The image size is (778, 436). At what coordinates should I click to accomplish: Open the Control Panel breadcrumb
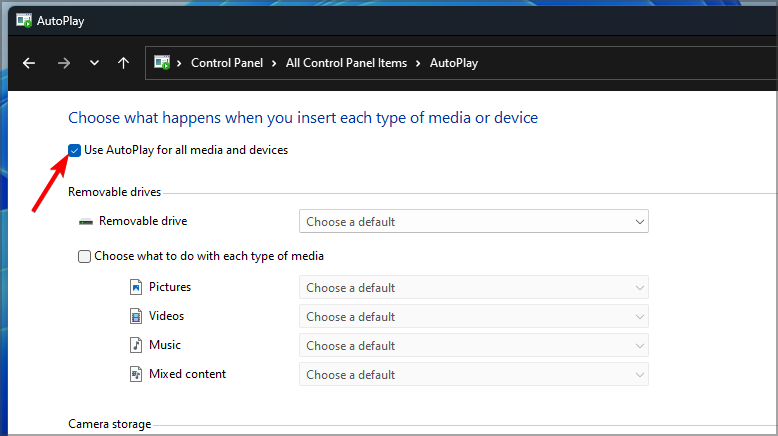227,63
